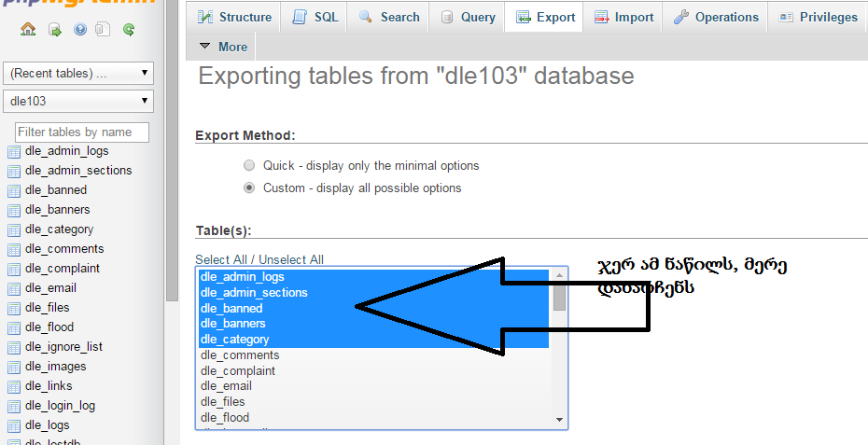868x445 pixels.
Task: Select dle_comments in the export table list
Action: 240,355
